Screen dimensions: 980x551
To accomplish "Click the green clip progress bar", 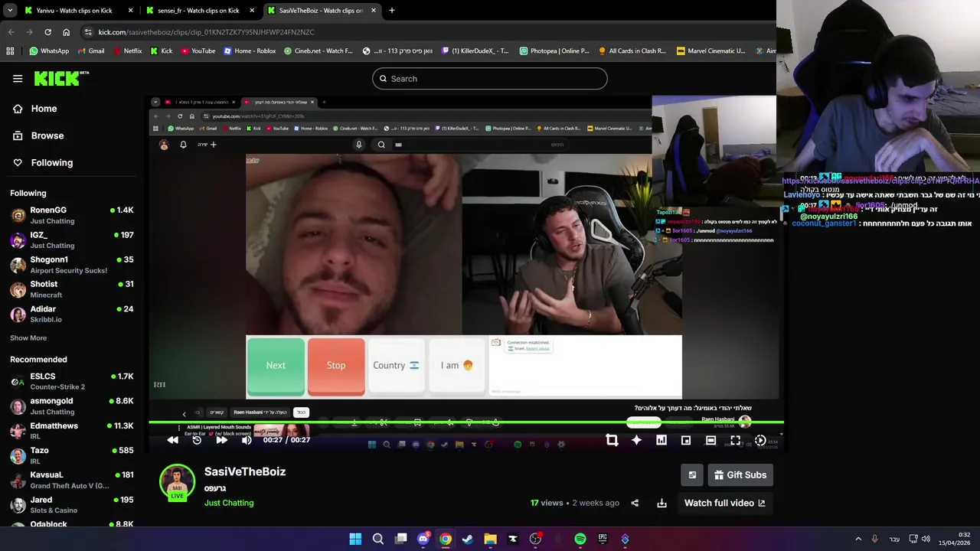I will [x=466, y=422].
